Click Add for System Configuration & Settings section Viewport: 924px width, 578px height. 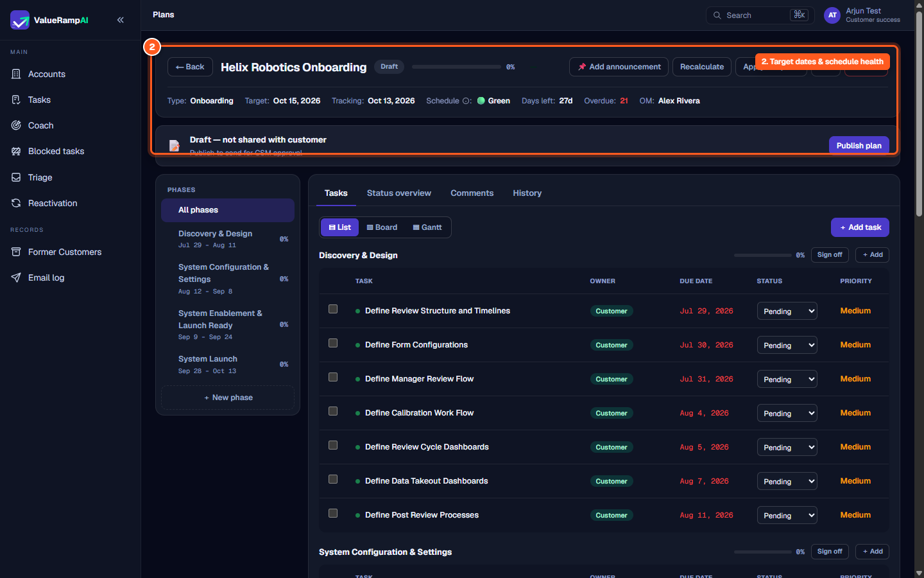coord(873,552)
